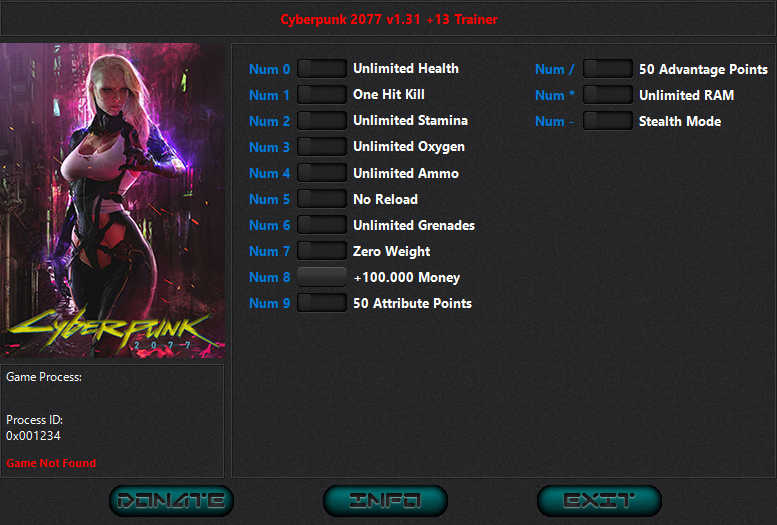Click the Unlimited Ammo label text
The height and width of the screenshot is (525, 777).
pos(406,173)
